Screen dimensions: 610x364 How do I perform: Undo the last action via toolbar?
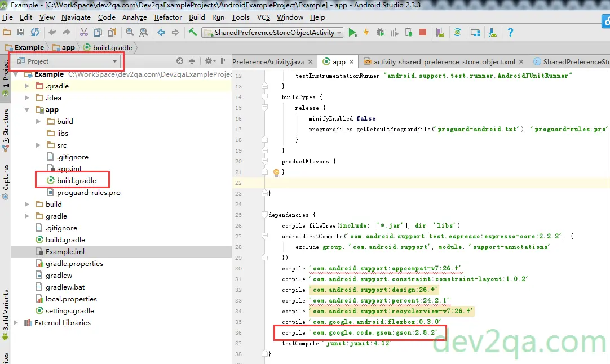coord(52,32)
